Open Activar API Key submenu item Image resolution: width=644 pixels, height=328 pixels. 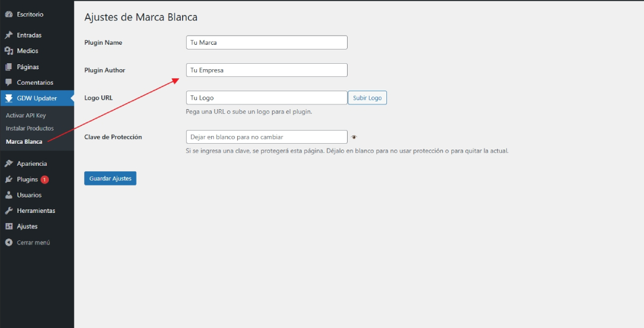click(26, 115)
